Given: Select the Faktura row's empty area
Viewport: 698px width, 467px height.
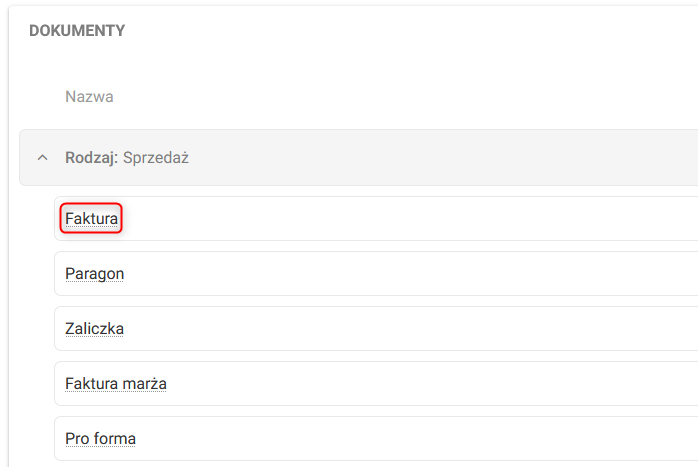Looking at the screenshot, I should tap(400, 218).
